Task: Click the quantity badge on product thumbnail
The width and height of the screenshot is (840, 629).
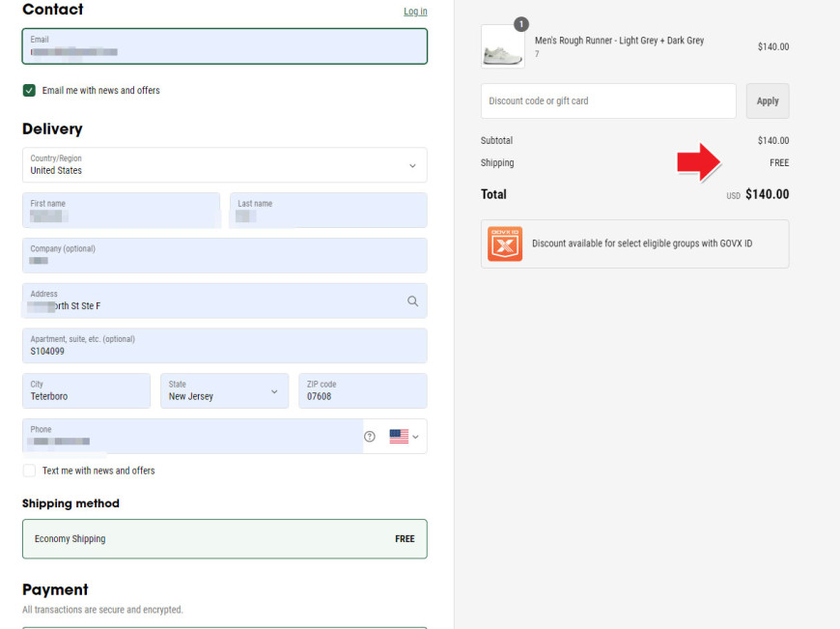Action: [x=521, y=24]
